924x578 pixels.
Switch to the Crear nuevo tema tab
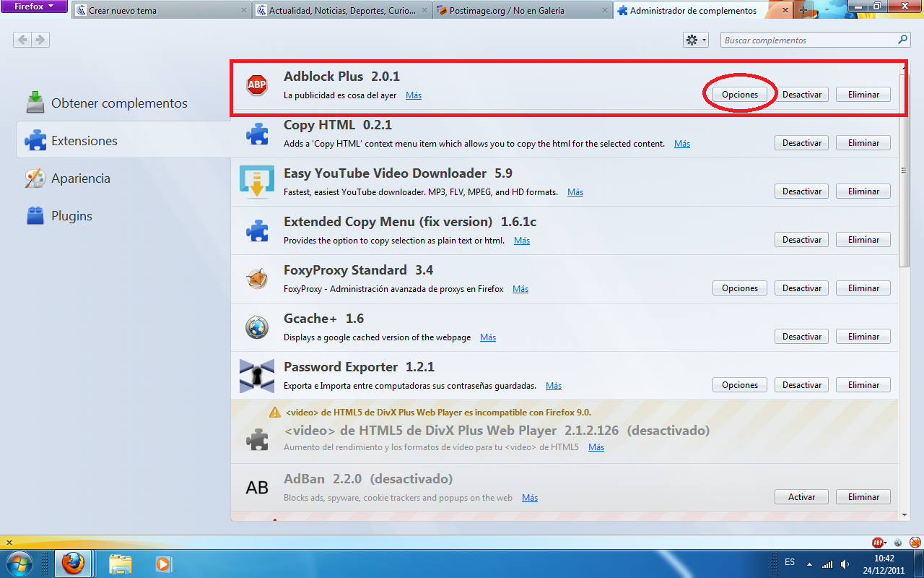click(x=161, y=11)
